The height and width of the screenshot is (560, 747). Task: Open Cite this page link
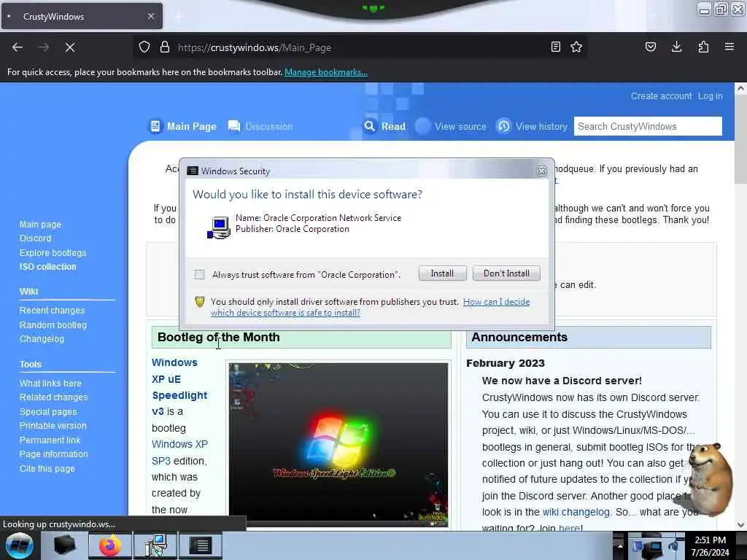pos(47,468)
